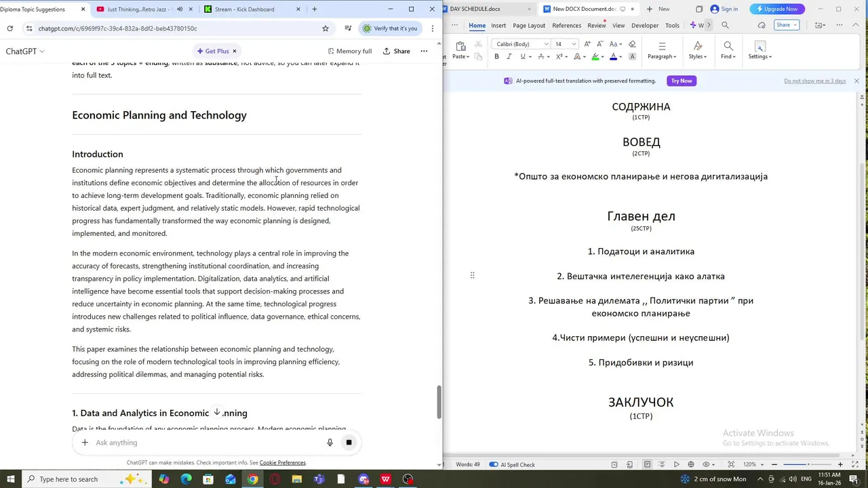Click Share in ChatGPT header
Image resolution: width=868 pixels, height=488 pixels.
(396, 51)
